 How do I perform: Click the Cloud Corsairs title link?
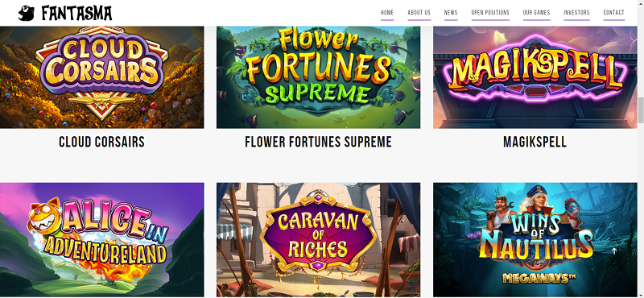click(x=102, y=142)
